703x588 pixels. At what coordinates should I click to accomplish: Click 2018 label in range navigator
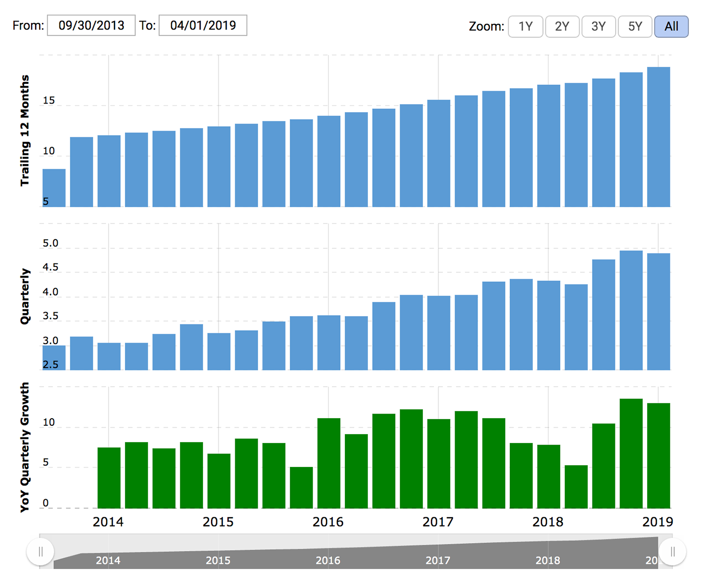547,560
